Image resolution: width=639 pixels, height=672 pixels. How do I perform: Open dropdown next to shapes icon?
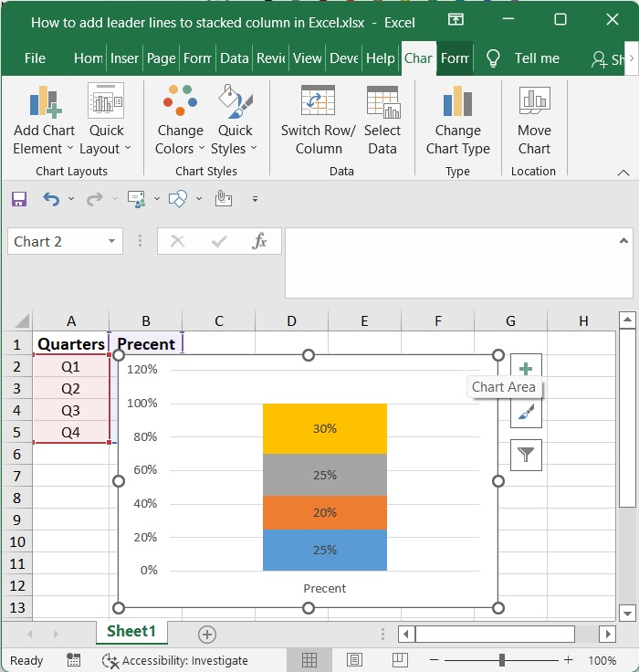click(199, 199)
